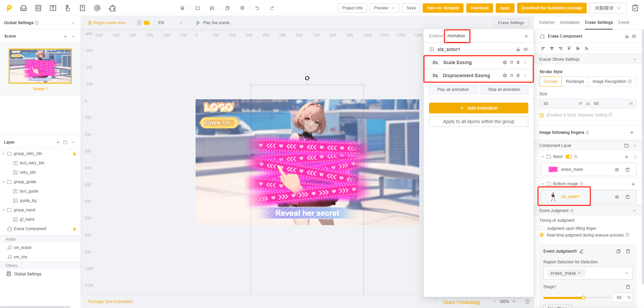Image resolution: width=644 pixels, height=308 pixels.
Task: Click the finger touch gesture icon
Action: tap(68, 8)
